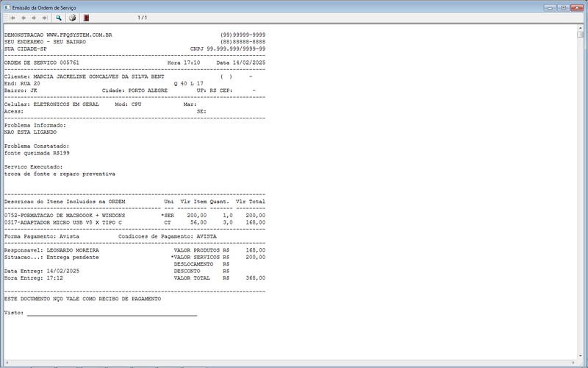Screen dimensions: 588x368
Task: Jump to the last page of the report
Action: tap(45, 17)
